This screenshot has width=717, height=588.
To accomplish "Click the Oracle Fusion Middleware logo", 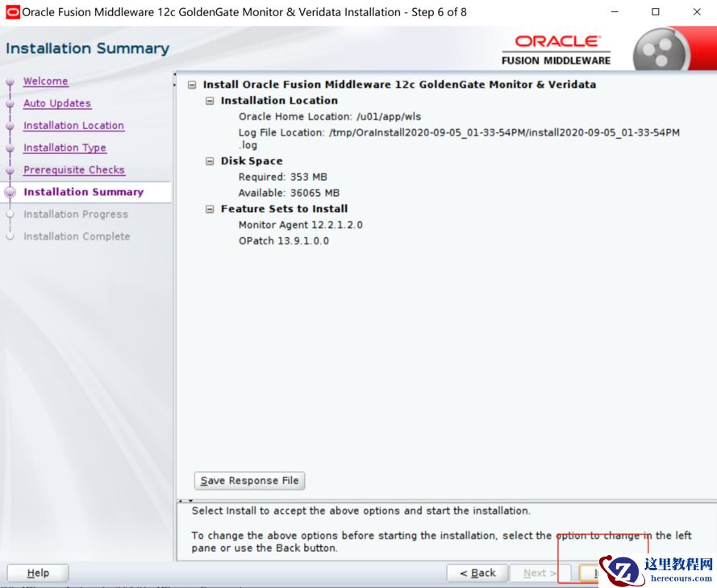I will click(x=556, y=50).
